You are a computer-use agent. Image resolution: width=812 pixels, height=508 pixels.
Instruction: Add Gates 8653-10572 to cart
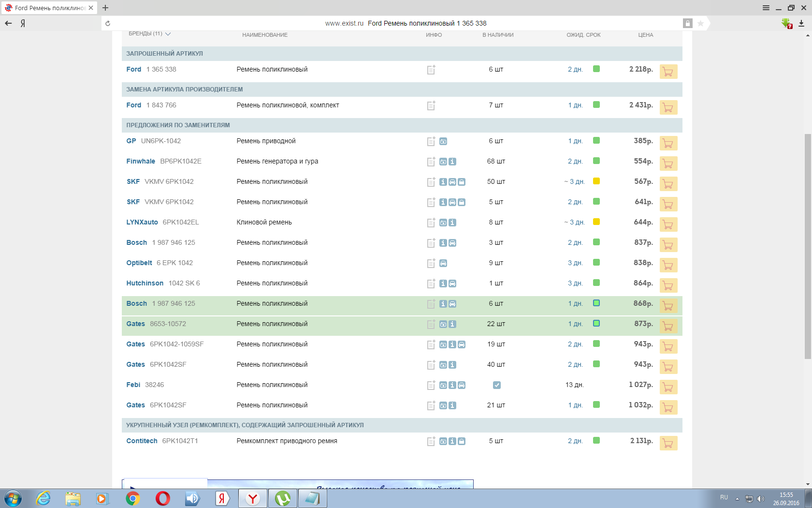pyautogui.click(x=668, y=326)
